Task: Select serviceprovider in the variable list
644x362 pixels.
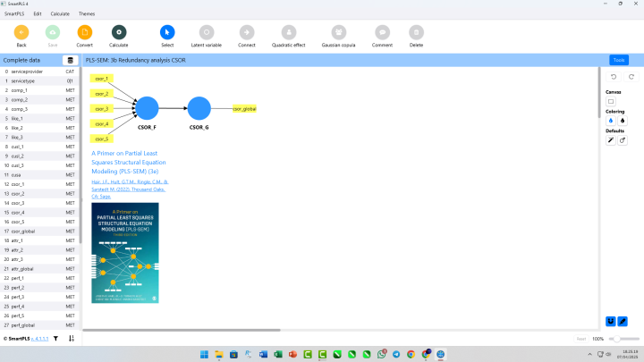Action: coord(39,72)
